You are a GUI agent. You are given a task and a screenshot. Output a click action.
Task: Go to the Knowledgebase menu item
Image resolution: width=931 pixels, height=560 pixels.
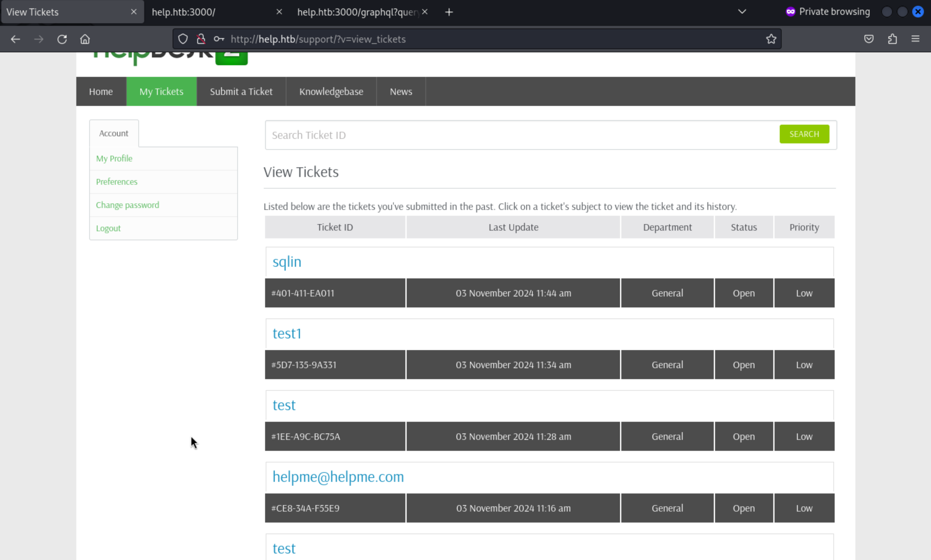(331, 92)
